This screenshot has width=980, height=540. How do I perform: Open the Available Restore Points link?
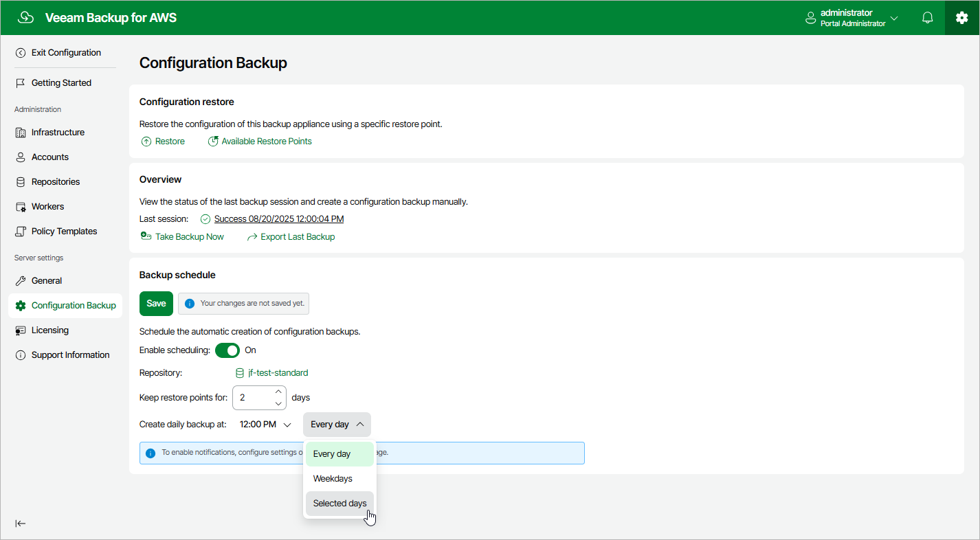[x=267, y=142]
